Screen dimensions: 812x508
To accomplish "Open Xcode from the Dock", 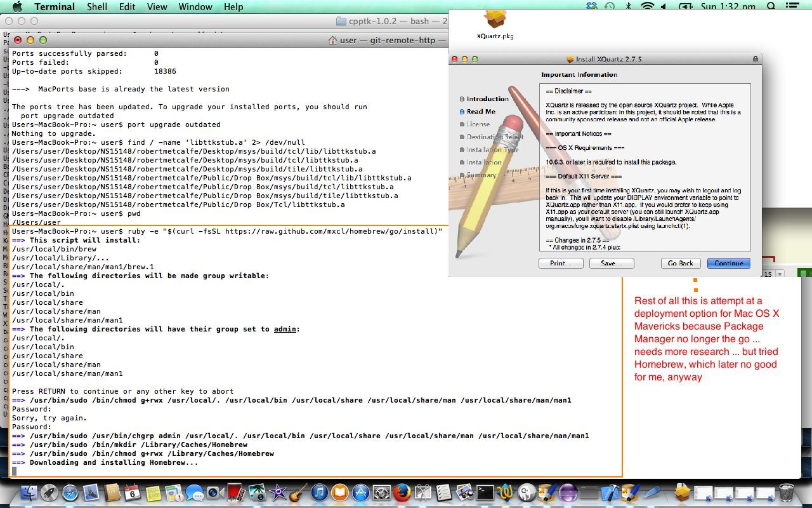I will 610,492.
